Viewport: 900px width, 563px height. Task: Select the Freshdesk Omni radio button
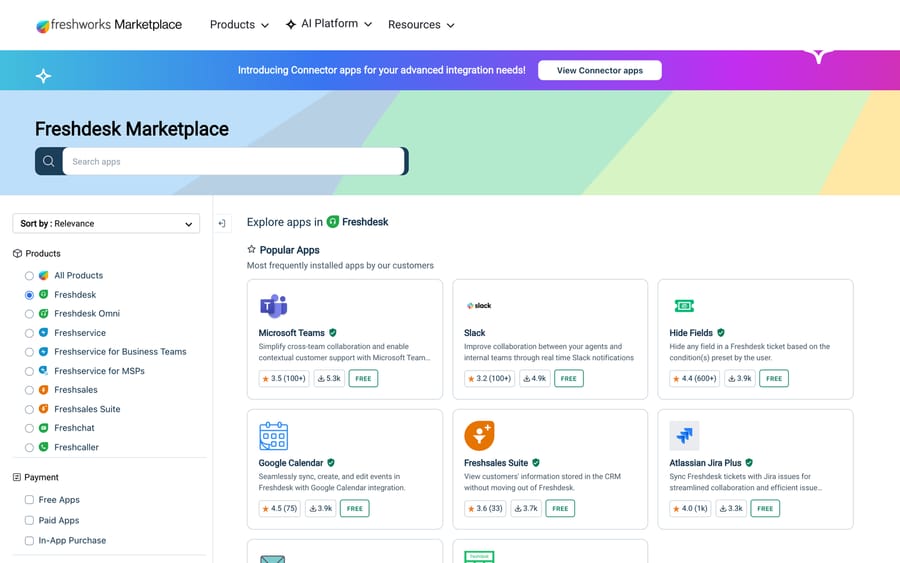pos(29,314)
